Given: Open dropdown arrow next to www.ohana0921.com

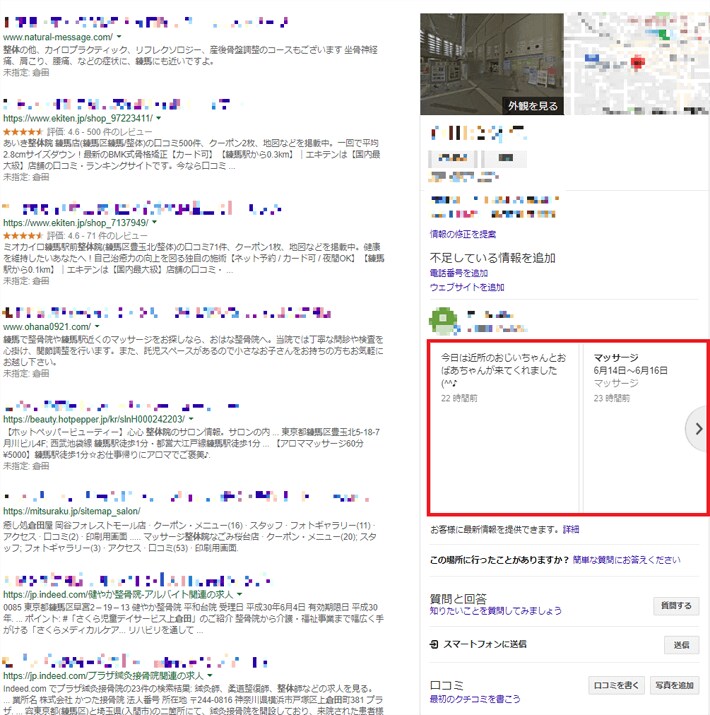Looking at the screenshot, I should coord(97,326).
